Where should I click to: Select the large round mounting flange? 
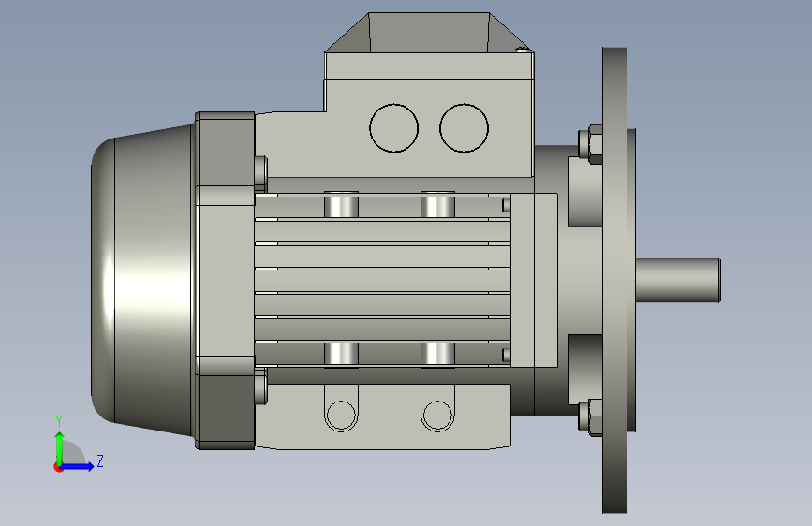tap(614, 280)
